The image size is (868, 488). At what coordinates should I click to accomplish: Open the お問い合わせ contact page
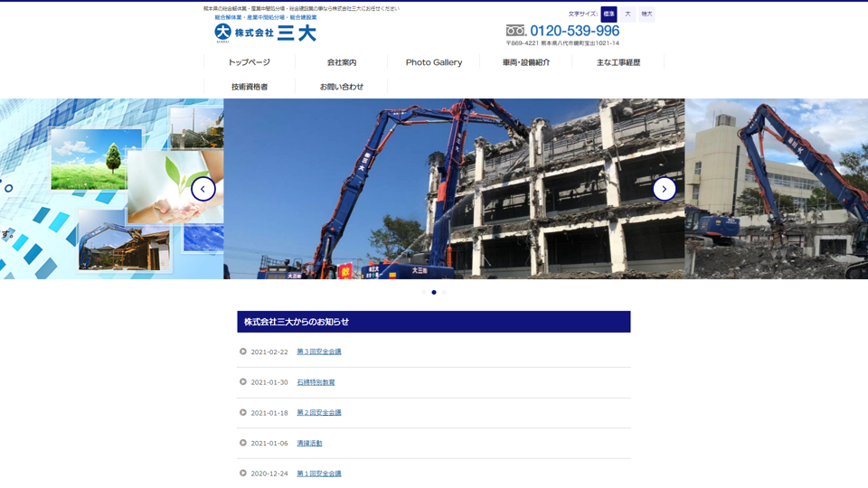342,87
